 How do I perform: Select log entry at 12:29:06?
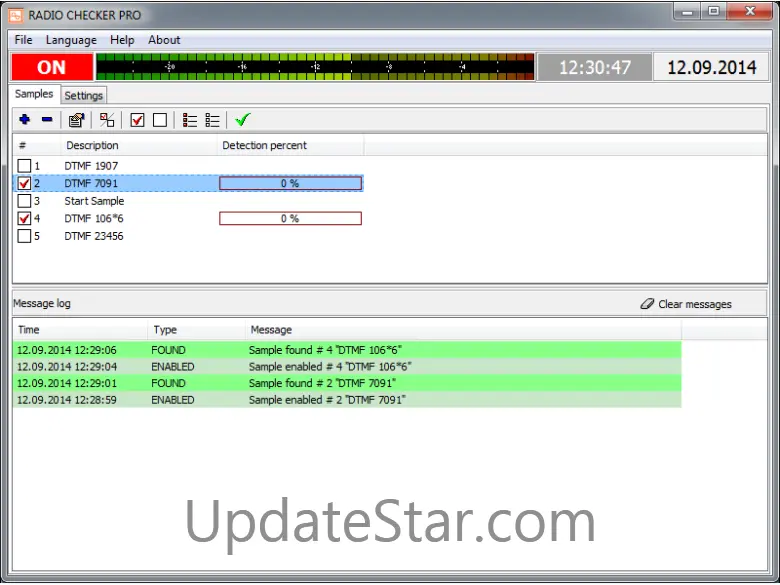(x=347, y=350)
